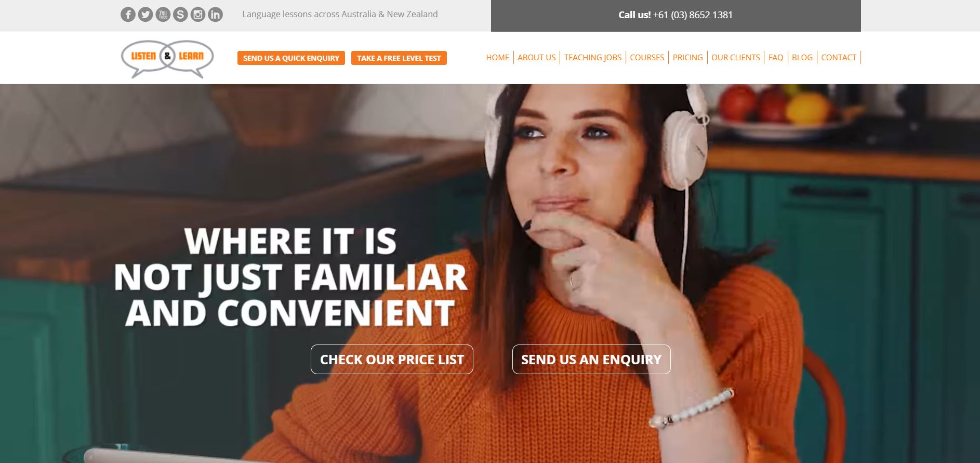Open the Our Clients menu item

point(735,58)
